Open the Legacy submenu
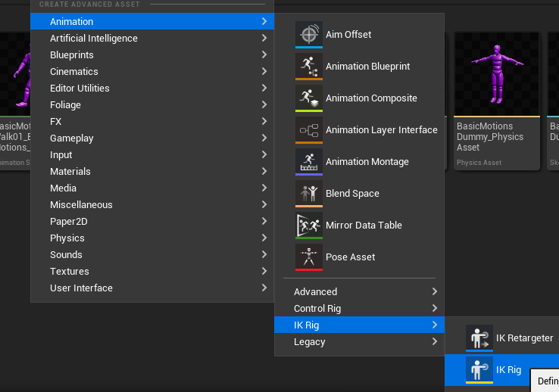The width and height of the screenshot is (559, 392). tap(309, 342)
